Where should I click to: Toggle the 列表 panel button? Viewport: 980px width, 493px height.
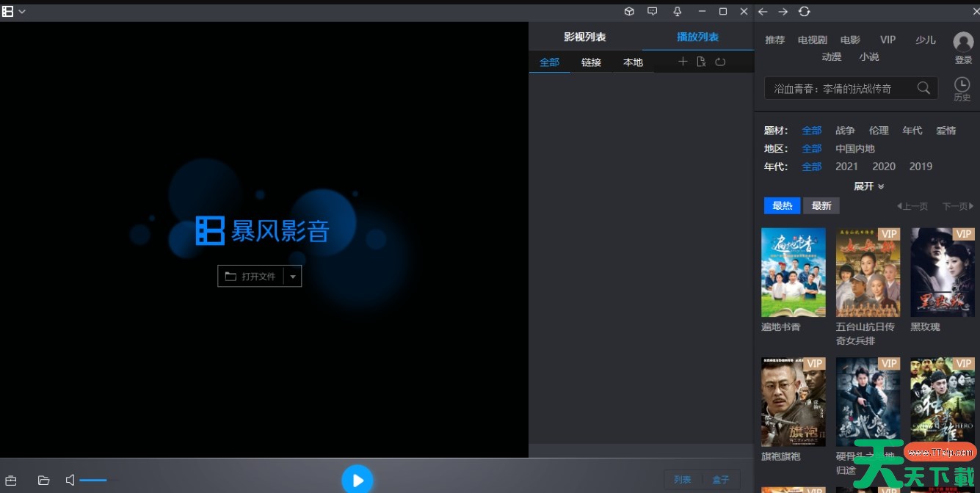[x=683, y=480]
